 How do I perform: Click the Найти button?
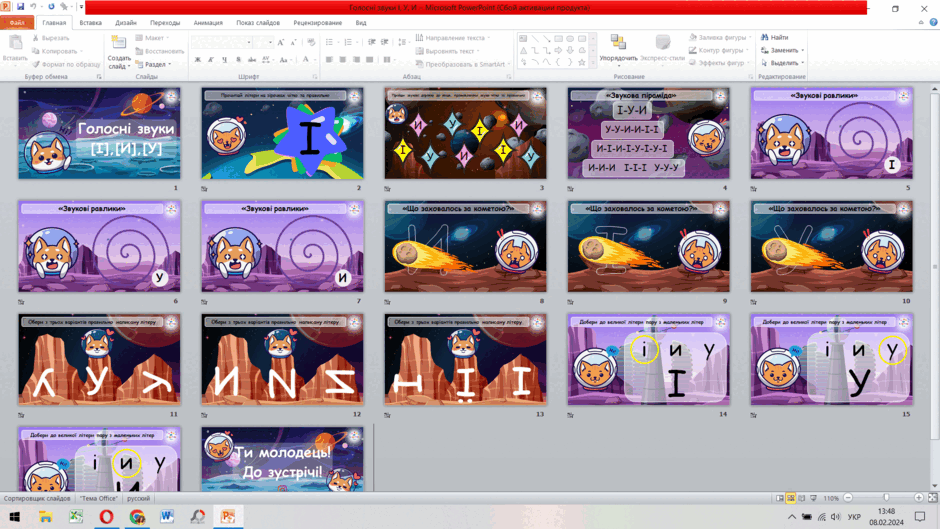(x=775, y=37)
